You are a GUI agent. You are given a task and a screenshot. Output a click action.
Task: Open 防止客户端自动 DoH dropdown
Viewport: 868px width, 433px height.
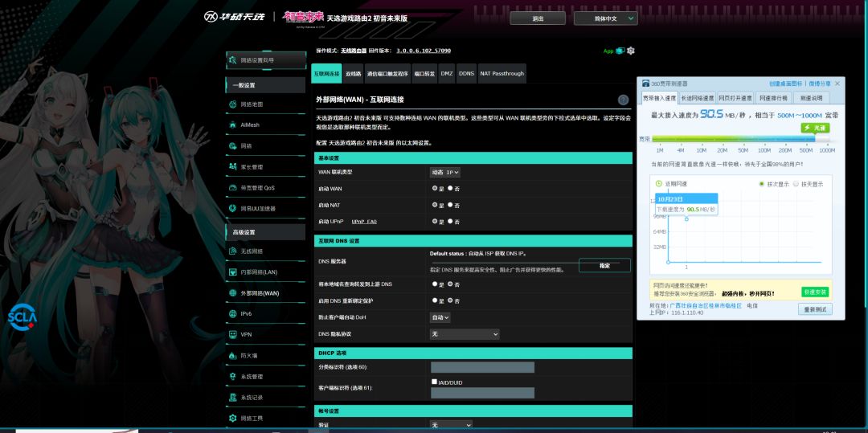pyautogui.click(x=440, y=317)
